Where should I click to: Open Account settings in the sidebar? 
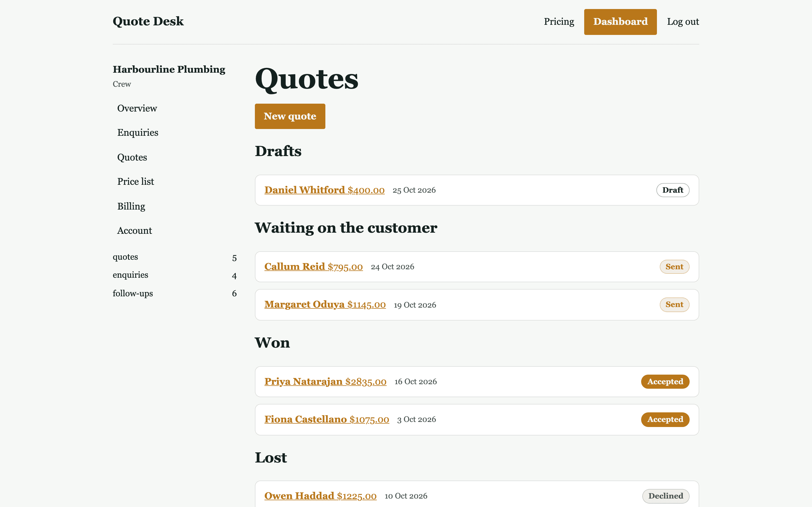click(134, 231)
